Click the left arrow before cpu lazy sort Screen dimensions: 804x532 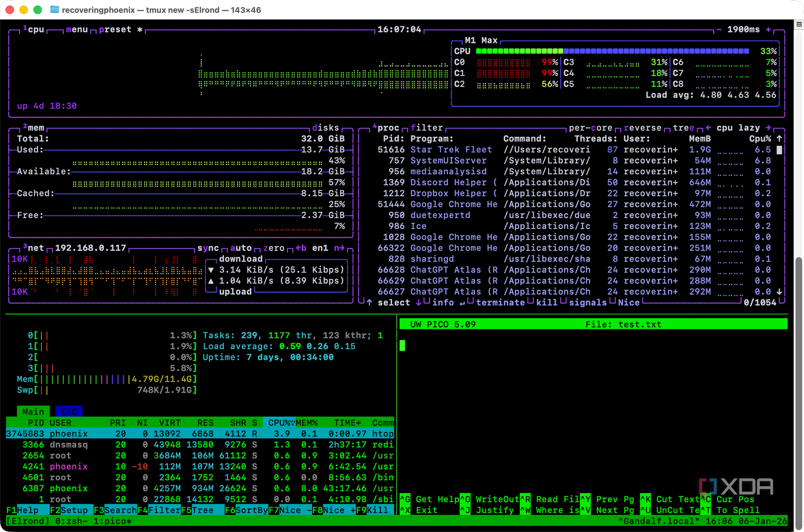[x=708, y=128]
